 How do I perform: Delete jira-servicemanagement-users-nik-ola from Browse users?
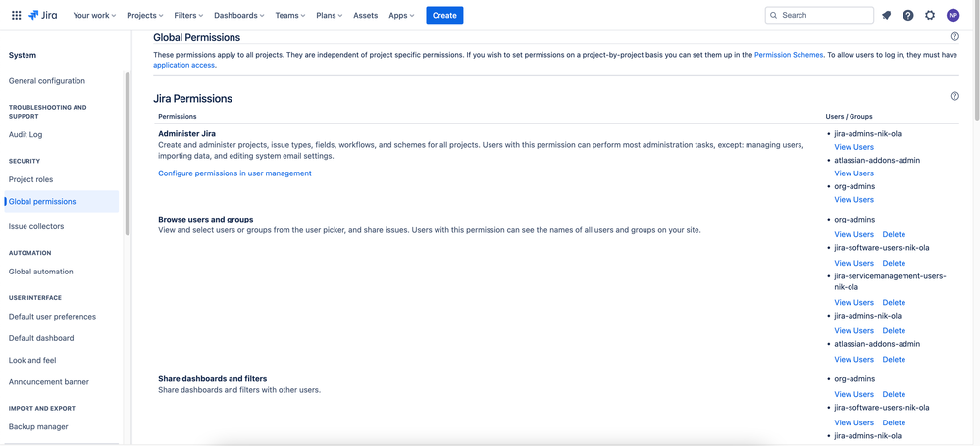tap(894, 302)
